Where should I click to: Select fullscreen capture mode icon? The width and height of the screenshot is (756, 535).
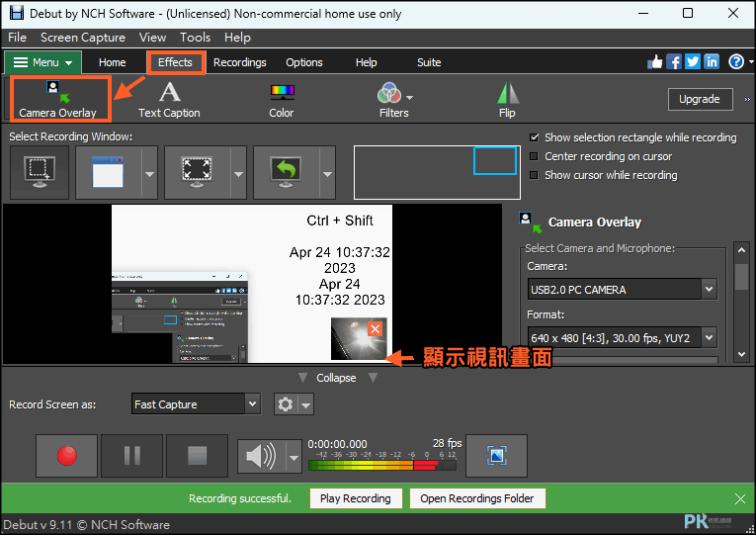pos(197,172)
